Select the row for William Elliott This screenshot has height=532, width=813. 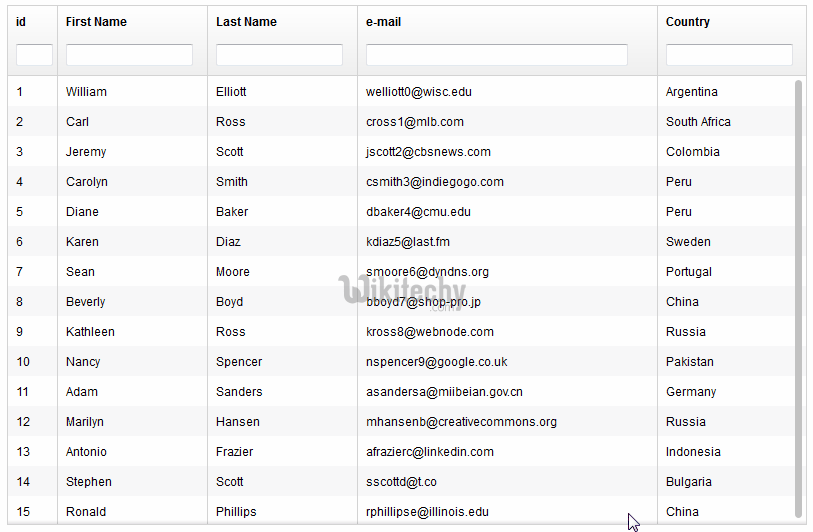(86, 92)
